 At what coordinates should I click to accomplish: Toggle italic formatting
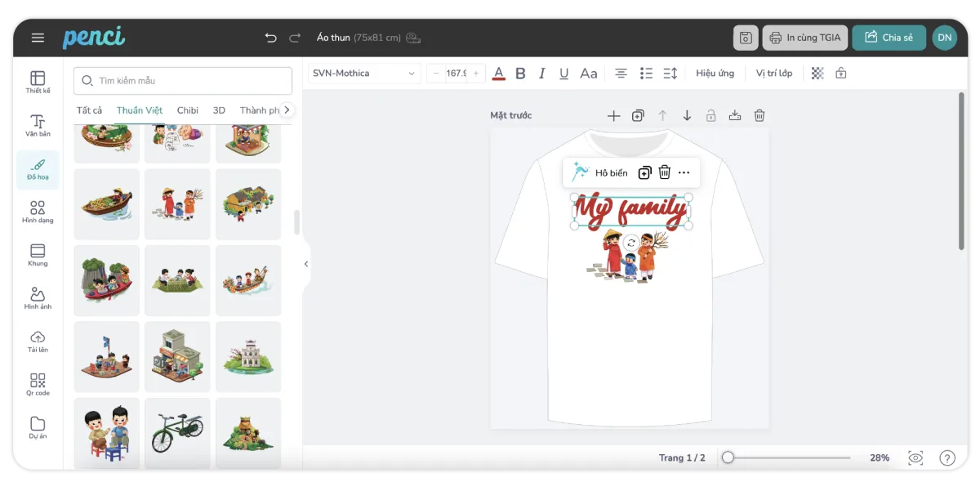[542, 74]
